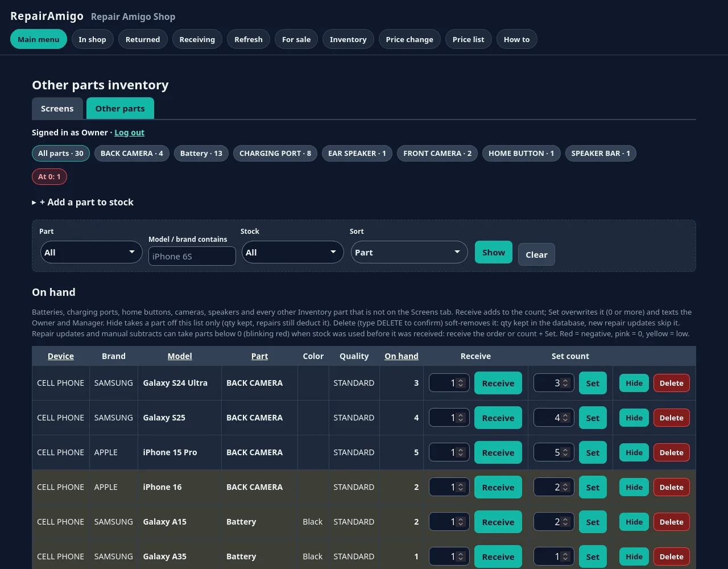Go to the In shop page
728x569 pixels.
point(93,39)
